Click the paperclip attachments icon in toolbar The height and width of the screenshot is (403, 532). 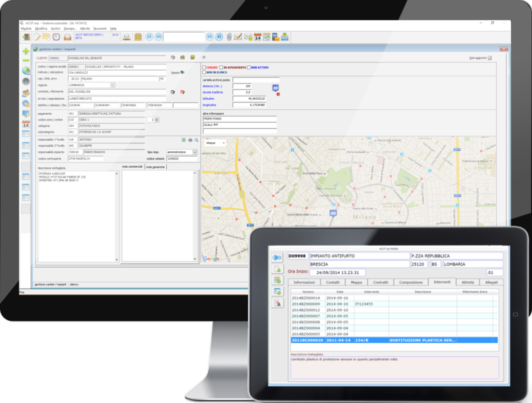coord(229,37)
